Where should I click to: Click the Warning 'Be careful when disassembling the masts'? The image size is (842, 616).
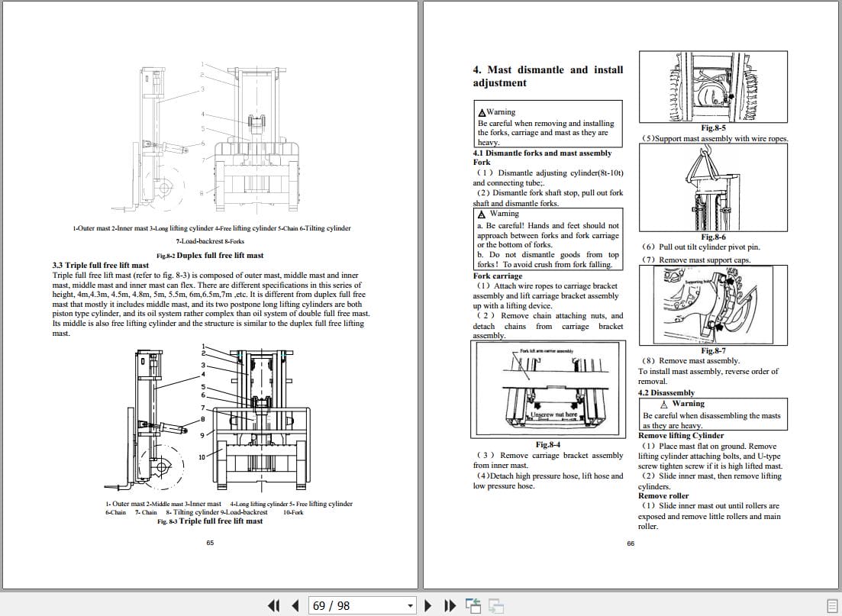(713, 414)
